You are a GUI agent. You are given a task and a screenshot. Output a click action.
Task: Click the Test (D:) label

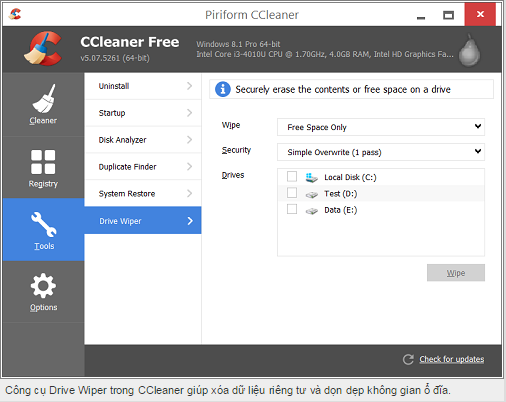341,194
